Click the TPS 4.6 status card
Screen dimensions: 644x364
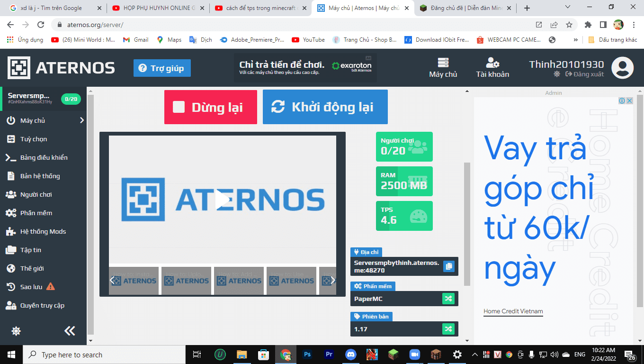pos(404,216)
